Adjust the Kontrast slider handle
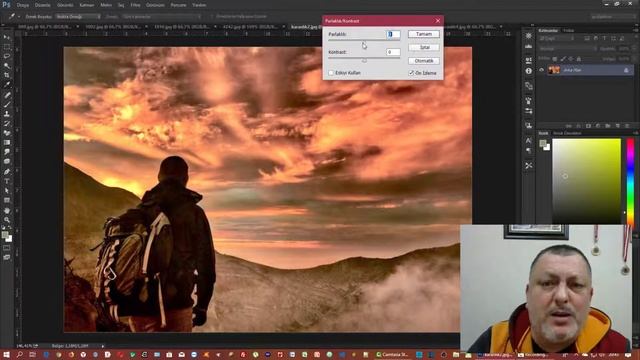This screenshot has width=640, height=360. [x=364, y=60]
